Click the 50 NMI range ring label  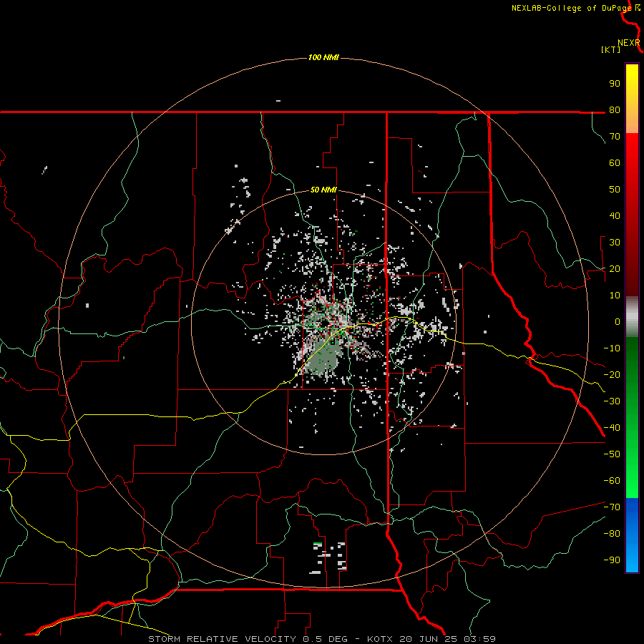pyautogui.click(x=323, y=190)
